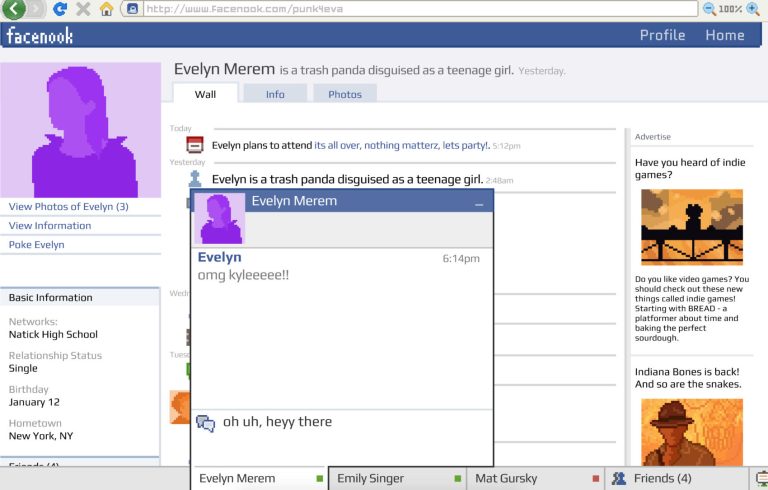Click the indie games ad image
Image resolution: width=768 pixels, height=490 pixels.
(692, 227)
